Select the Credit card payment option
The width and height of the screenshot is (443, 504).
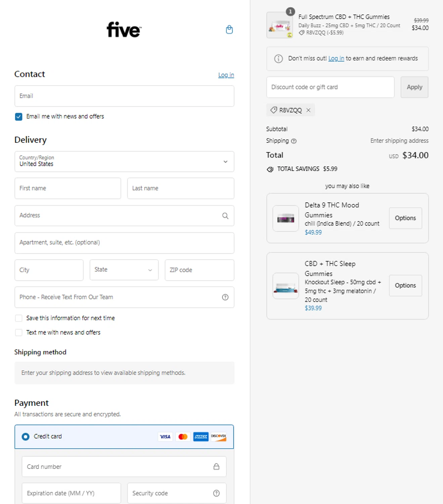tap(26, 436)
